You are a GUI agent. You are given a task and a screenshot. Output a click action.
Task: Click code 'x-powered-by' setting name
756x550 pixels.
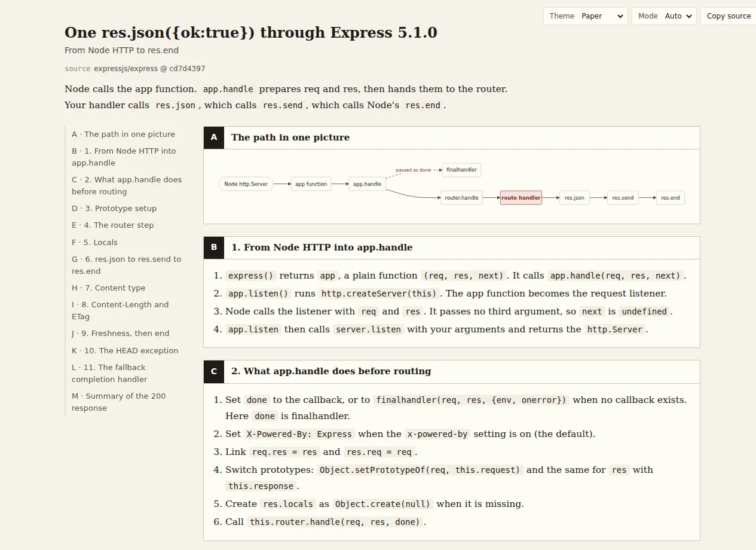(437, 434)
